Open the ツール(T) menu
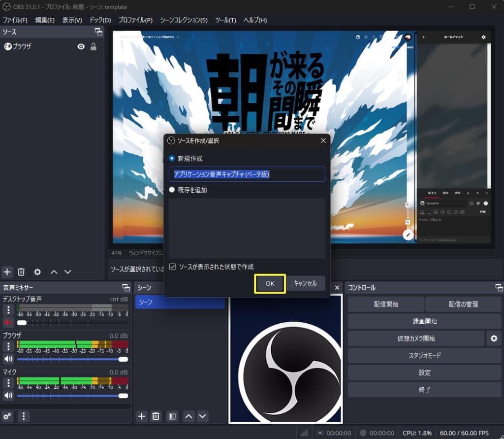Image resolution: width=504 pixels, height=439 pixels. [x=225, y=20]
